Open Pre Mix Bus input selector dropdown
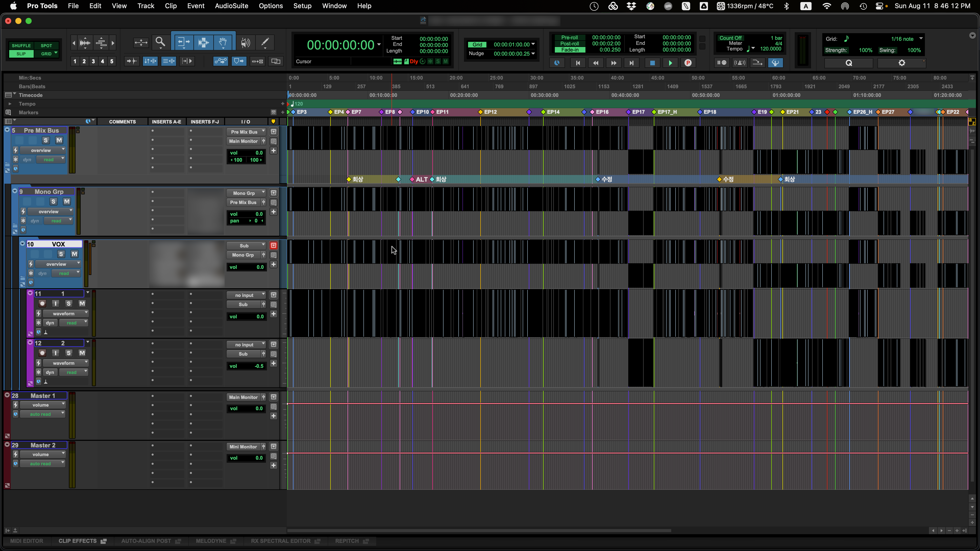The image size is (980, 551). click(247, 132)
